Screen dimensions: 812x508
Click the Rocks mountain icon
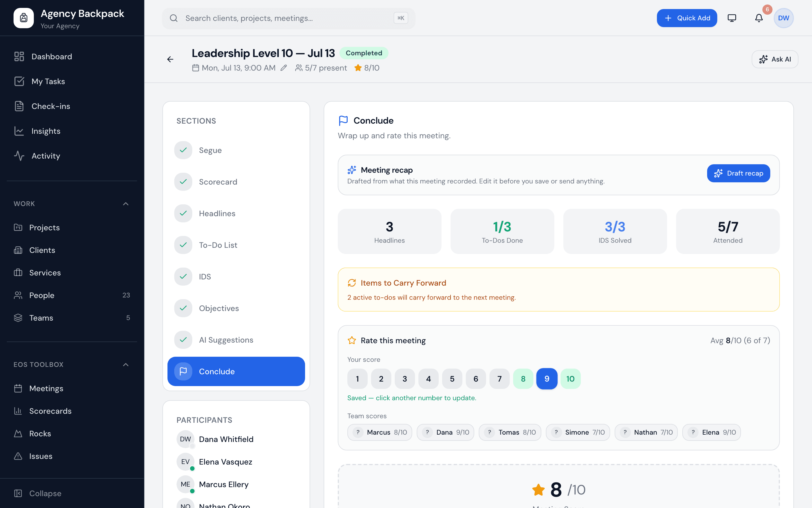coord(18,433)
